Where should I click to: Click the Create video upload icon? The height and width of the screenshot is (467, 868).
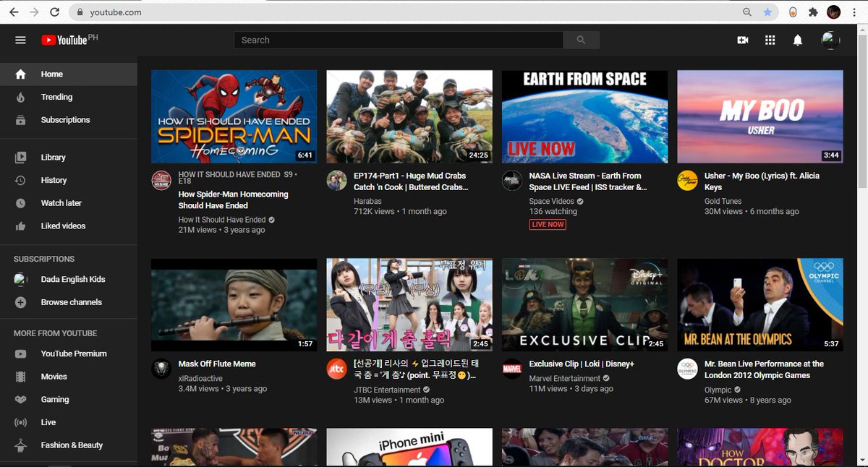[743, 40]
